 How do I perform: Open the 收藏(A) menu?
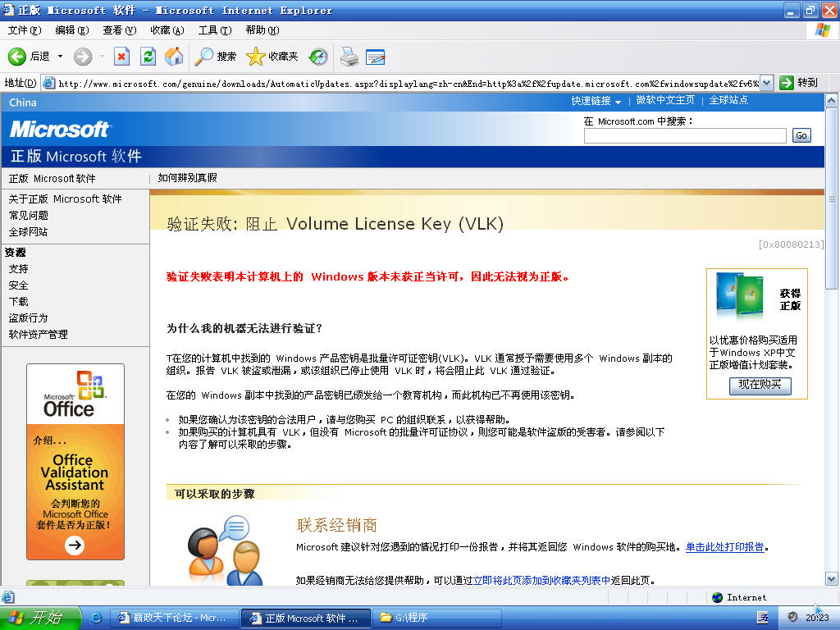coord(167,30)
